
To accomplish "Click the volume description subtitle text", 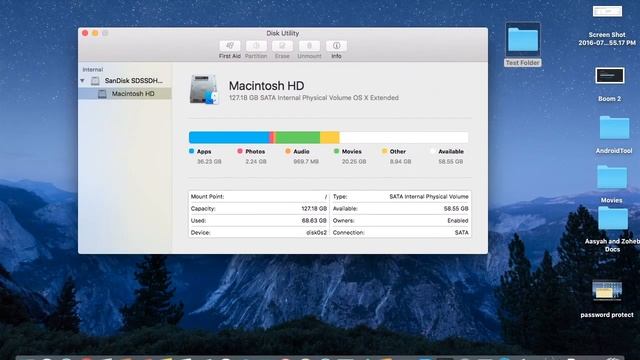I will tap(314, 98).
